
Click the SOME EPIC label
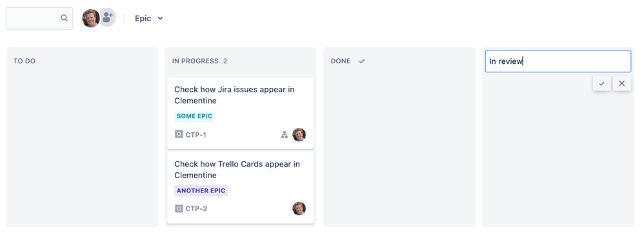194,116
